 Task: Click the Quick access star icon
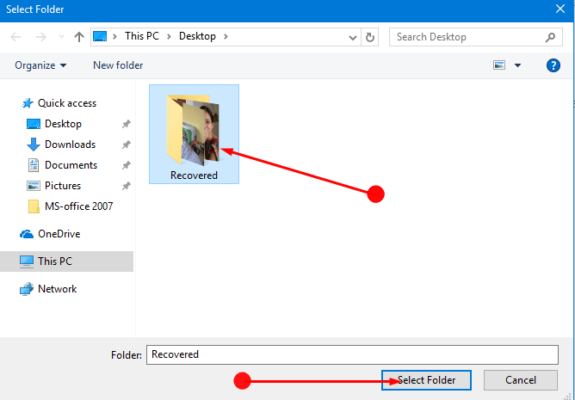click(28, 103)
